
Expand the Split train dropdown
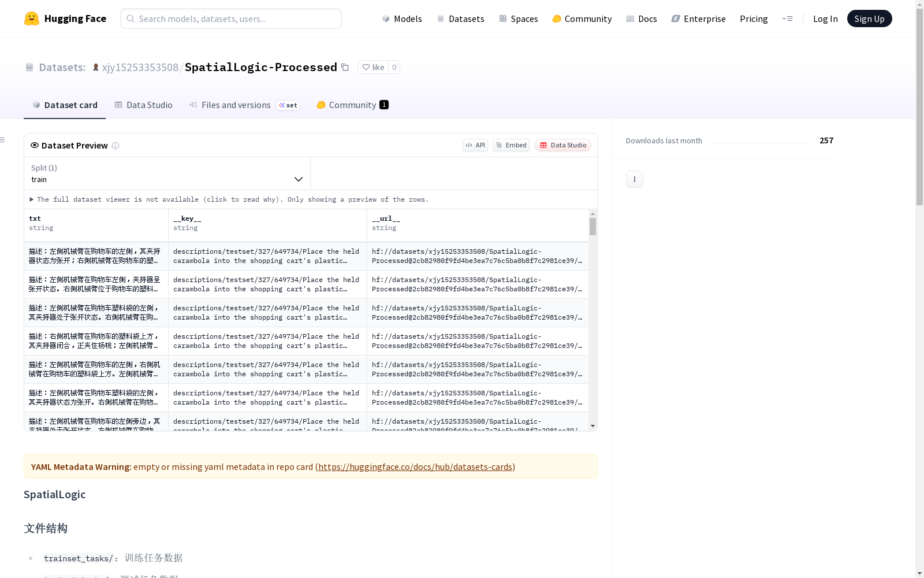pyautogui.click(x=167, y=173)
